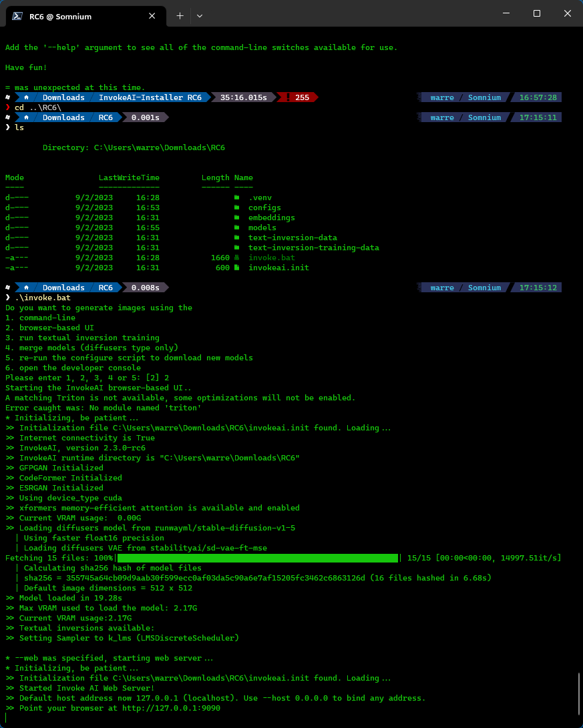Click the '3. run textual inversion training' line
The height and width of the screenshot is (728, 583).
(82, 338)
